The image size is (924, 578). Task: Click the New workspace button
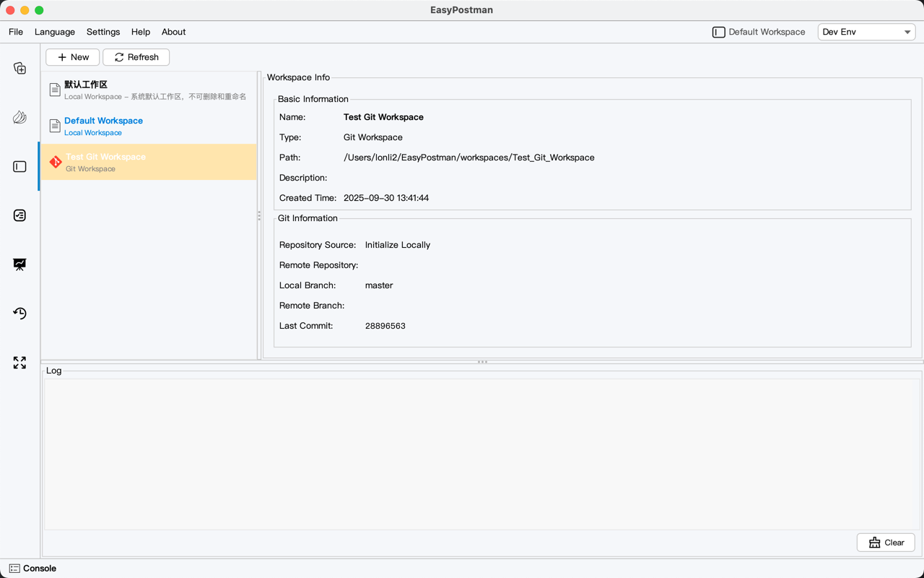click(x=73, y=57)
